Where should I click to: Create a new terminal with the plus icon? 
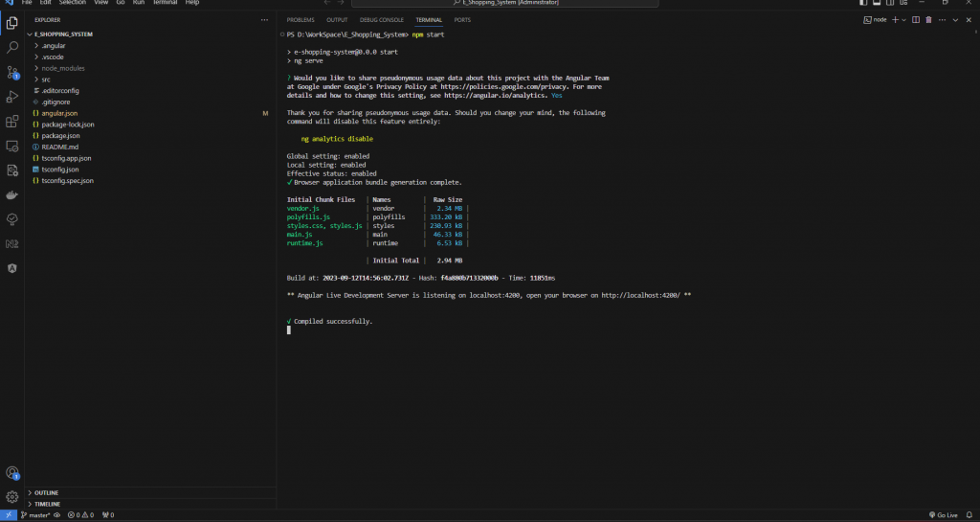pos(895,20)
